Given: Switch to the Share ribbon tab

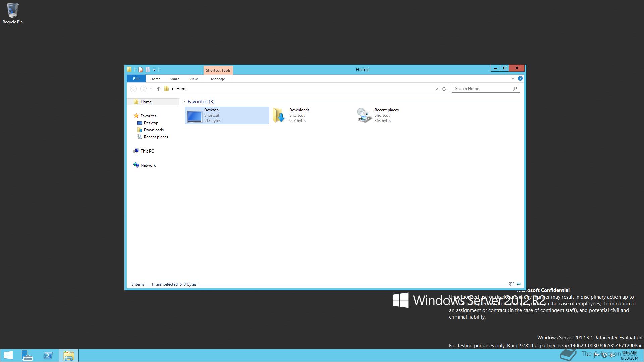Looking at the screenshot, I should click(x=174, y=79).
